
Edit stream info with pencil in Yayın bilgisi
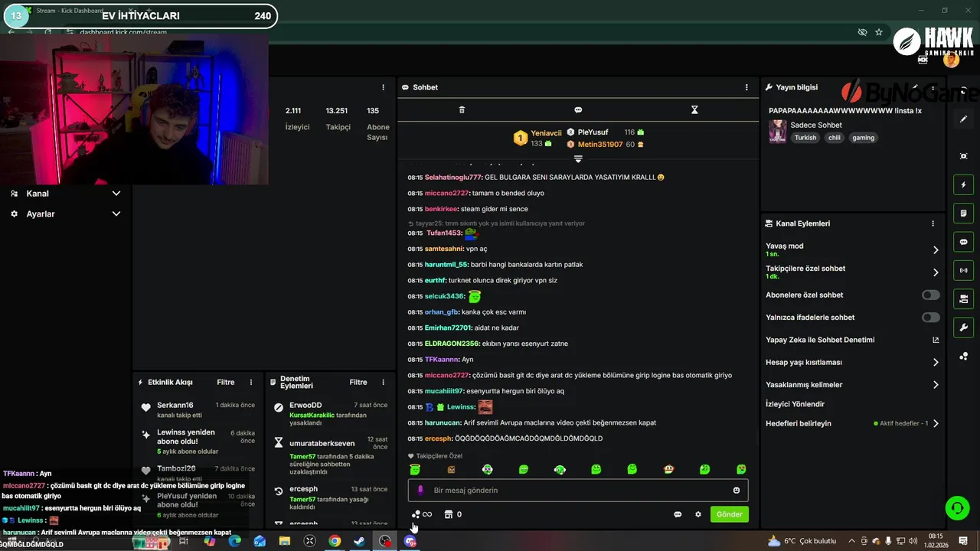coord(915,87)
